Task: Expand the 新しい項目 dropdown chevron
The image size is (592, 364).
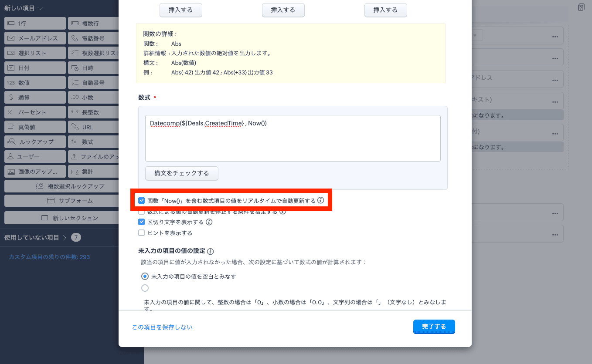Action: [x=40, y=8]
